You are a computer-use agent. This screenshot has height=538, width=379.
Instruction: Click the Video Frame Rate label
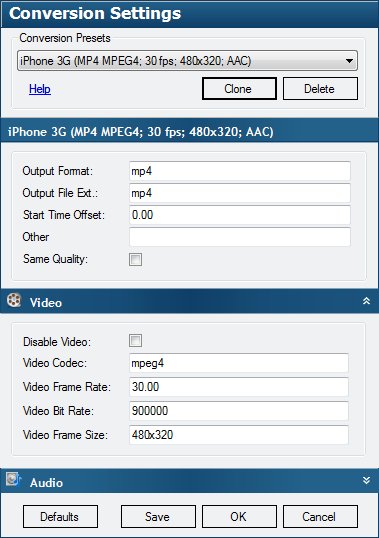[x=67, y=387]
